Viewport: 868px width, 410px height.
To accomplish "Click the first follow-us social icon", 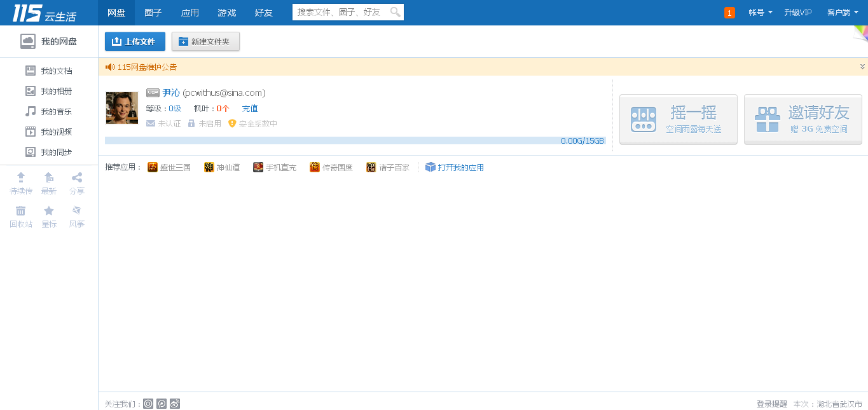I will pos(148,404).
